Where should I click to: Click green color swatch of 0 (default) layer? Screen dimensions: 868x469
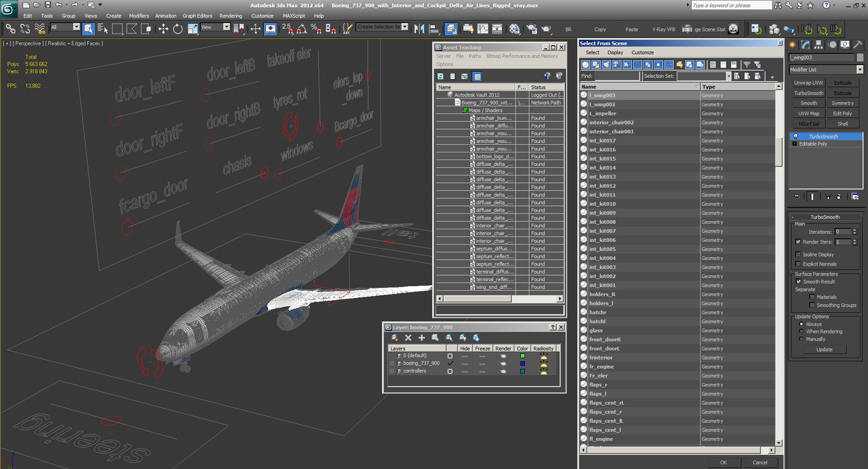523,356
